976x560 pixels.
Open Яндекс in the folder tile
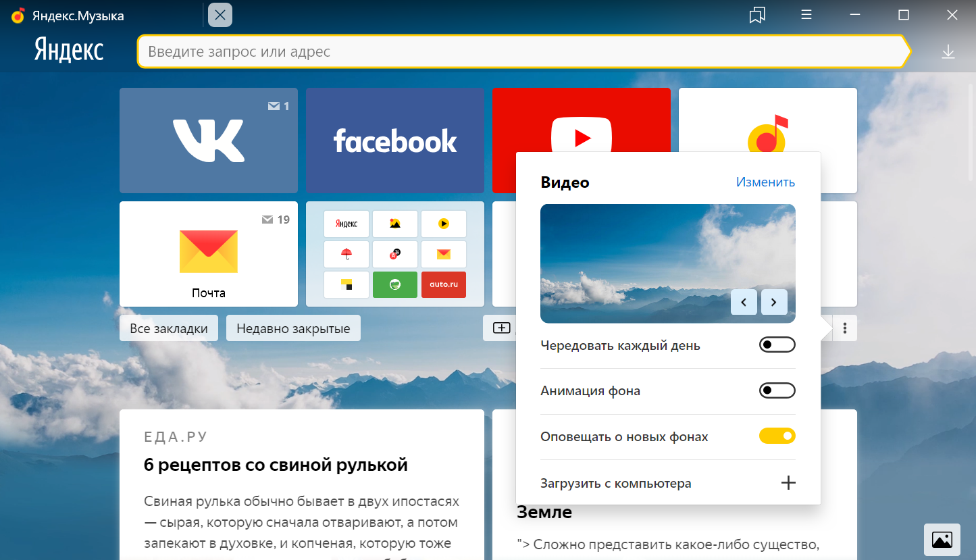(x=346, y=224)
